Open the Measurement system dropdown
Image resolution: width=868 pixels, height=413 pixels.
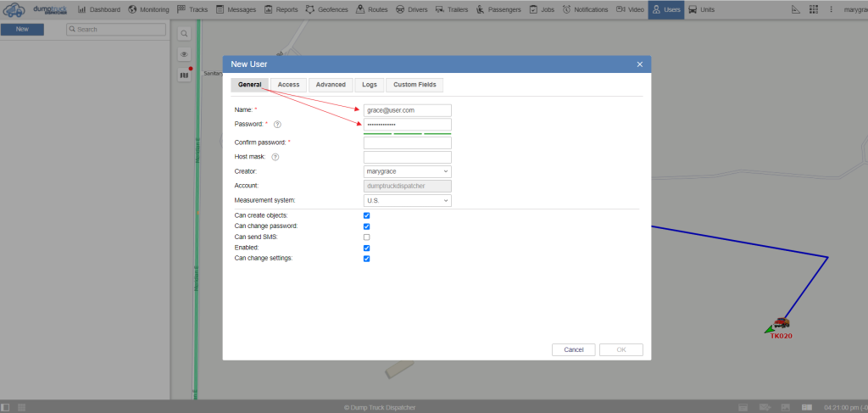tap(407, 201)
